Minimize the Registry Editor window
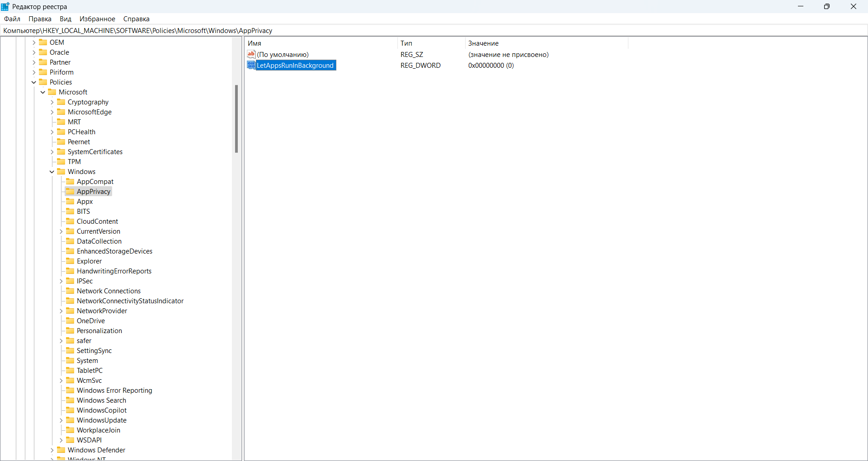Image resolution: width=868 pixels, height=461 pixels. pos(801,6)
